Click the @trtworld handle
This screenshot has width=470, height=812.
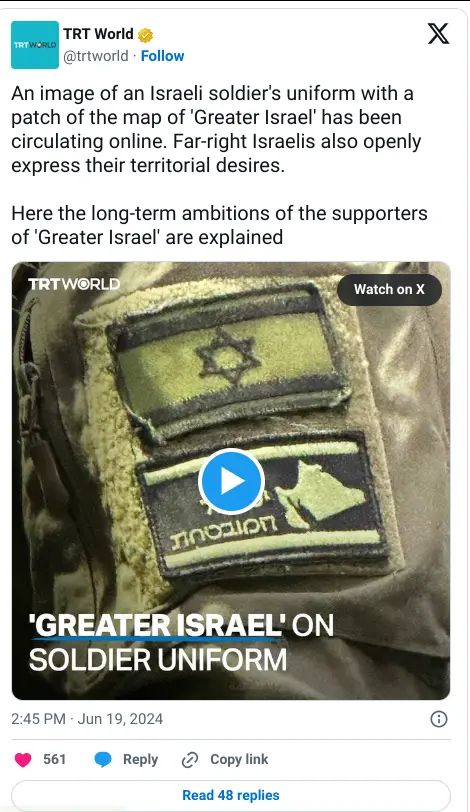click(95, 56)
